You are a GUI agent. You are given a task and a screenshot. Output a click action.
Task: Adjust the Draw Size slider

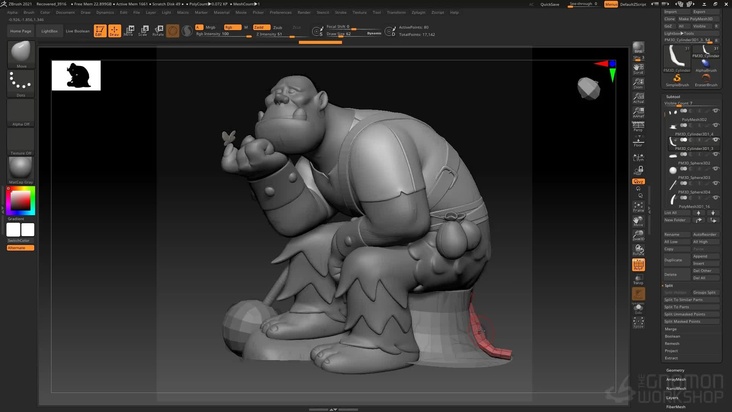353,34
